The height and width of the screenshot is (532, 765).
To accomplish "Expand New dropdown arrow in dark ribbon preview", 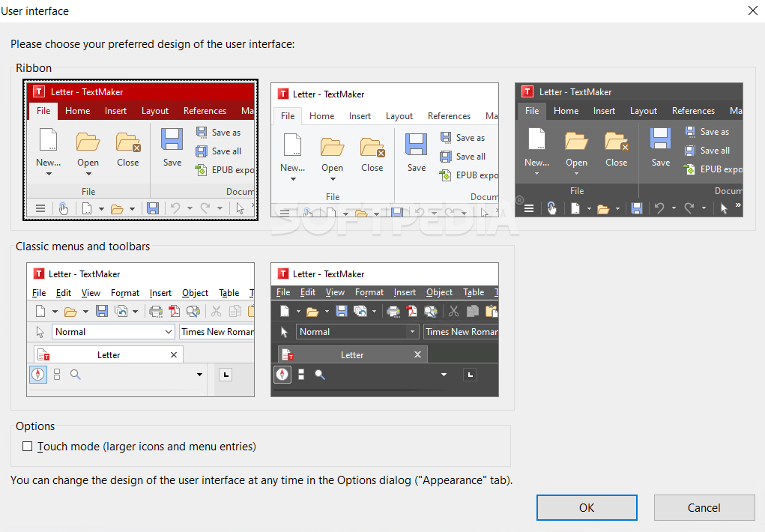I will pyautogui.click(x=536, y=174).
